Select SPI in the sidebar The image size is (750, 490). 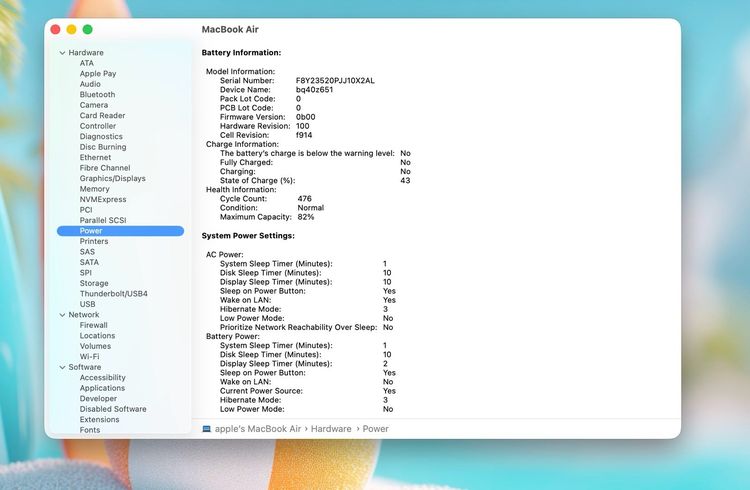pyautogui.click(x=86, y=273)
